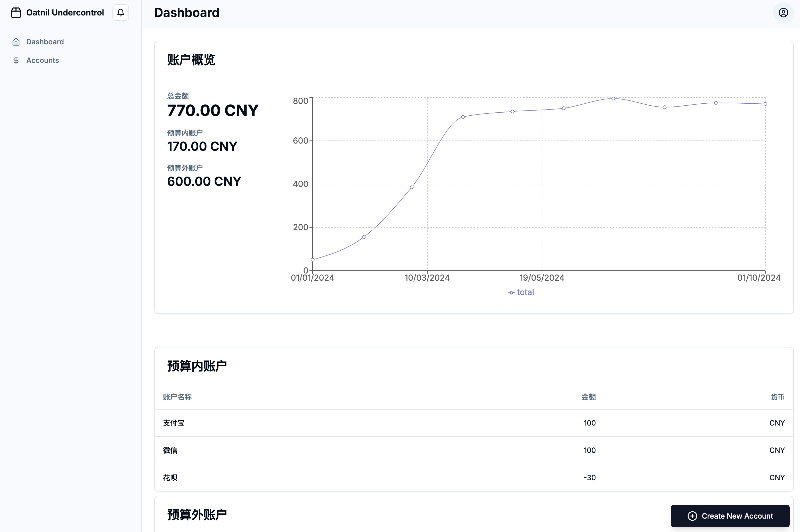800x532 pixels.
Task: Click the 账户名称 column header
Action: (177, 397)
